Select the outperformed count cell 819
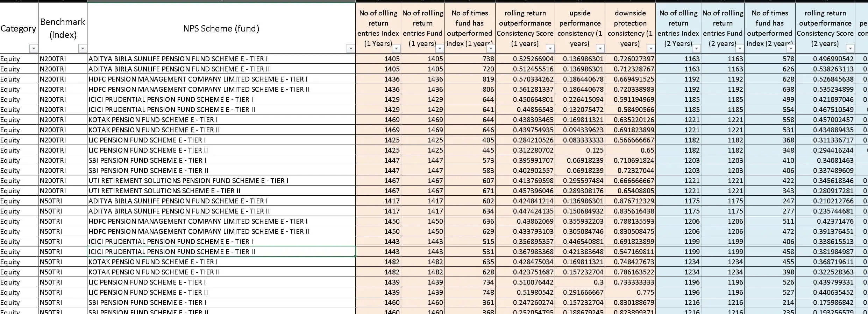This screenshot has width=868, height=314. pyautogui.click(x=470, y=79)
